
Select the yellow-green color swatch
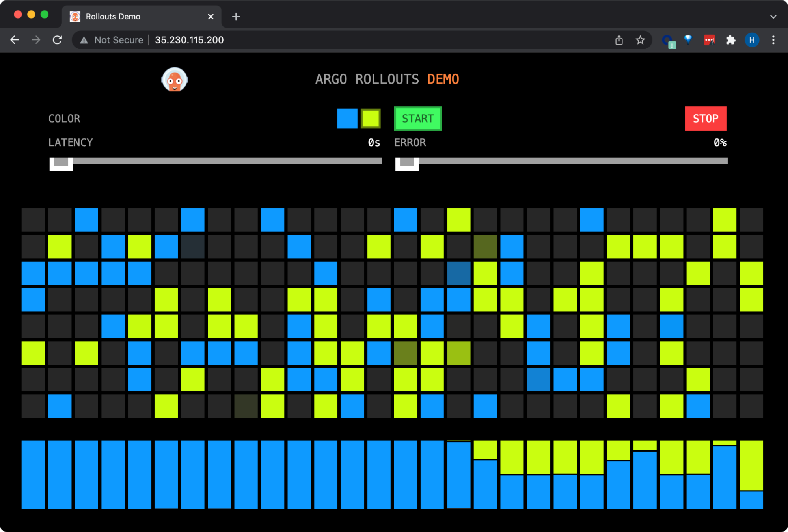tap(371, 119)
